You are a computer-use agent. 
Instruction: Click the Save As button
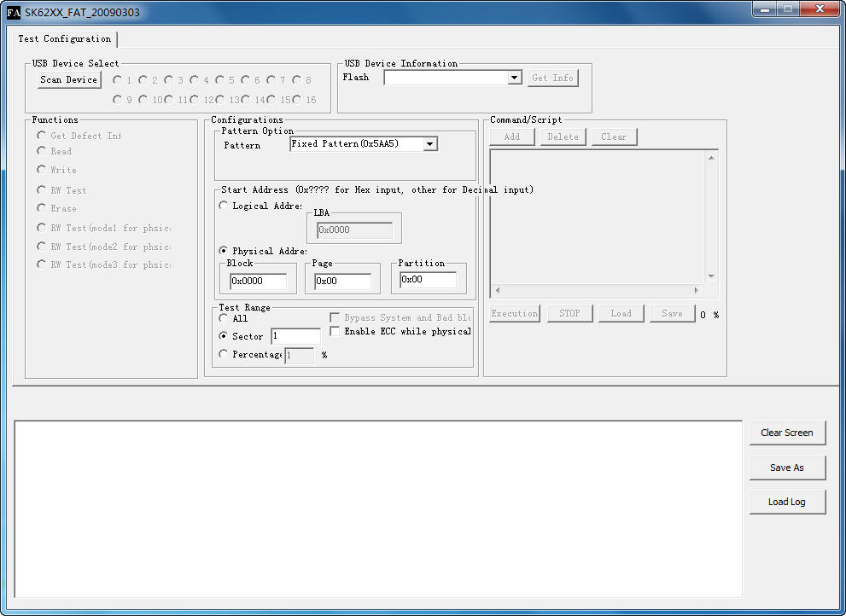tap(787, 468)
